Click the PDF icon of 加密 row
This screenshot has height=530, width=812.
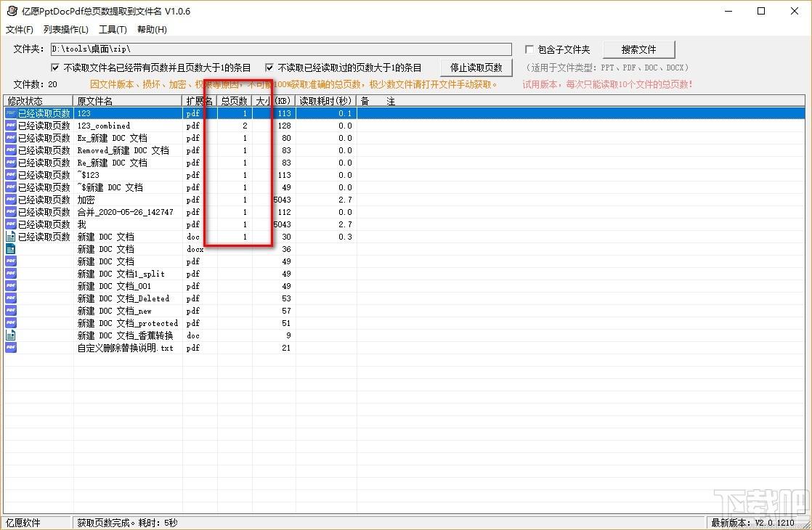[x=11, y=200]
